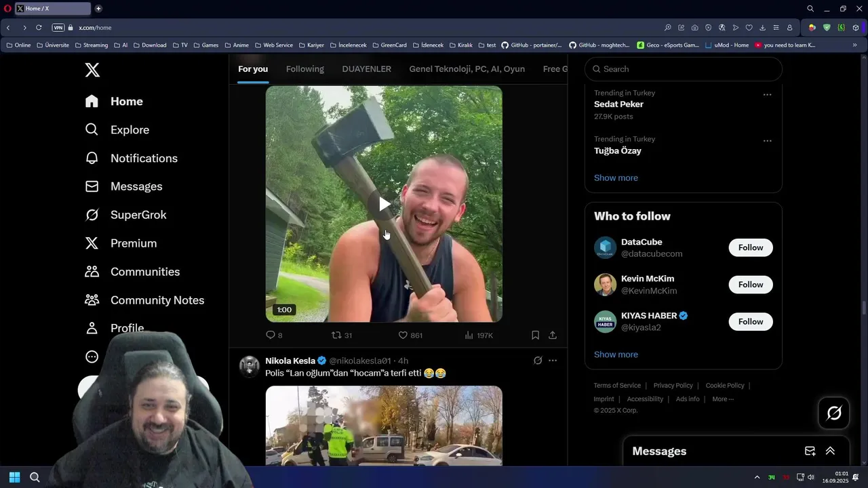Image resolution: width=868 pixels, height=488 pixels.
Task: Follow Kevin McKim
Action: coord(751,285)
